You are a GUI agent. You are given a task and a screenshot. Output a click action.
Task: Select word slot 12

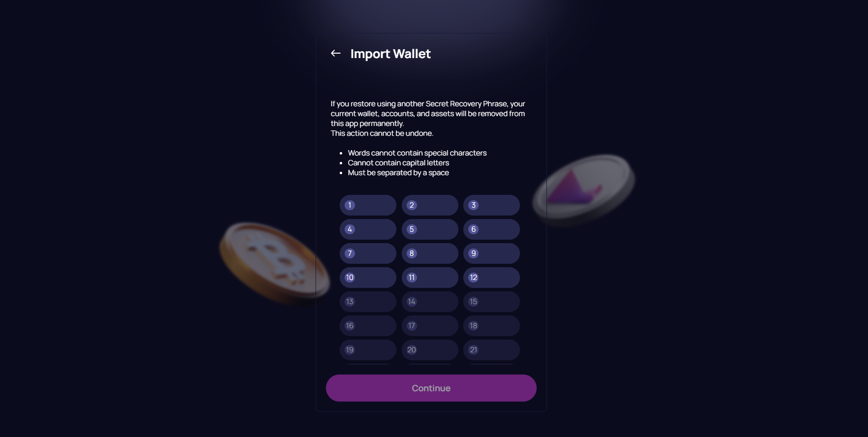point(491,277)
